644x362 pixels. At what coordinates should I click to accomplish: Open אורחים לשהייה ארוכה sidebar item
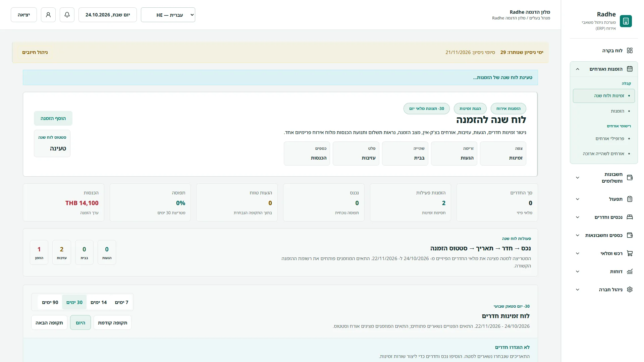(x=604, y=154)
